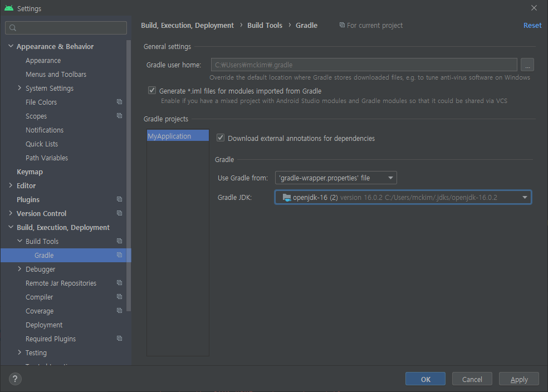Viewport: 548px width, 392px height.
Task: Toggle Generate *.iml files checkbox
Action: click(x=152, y=91)
